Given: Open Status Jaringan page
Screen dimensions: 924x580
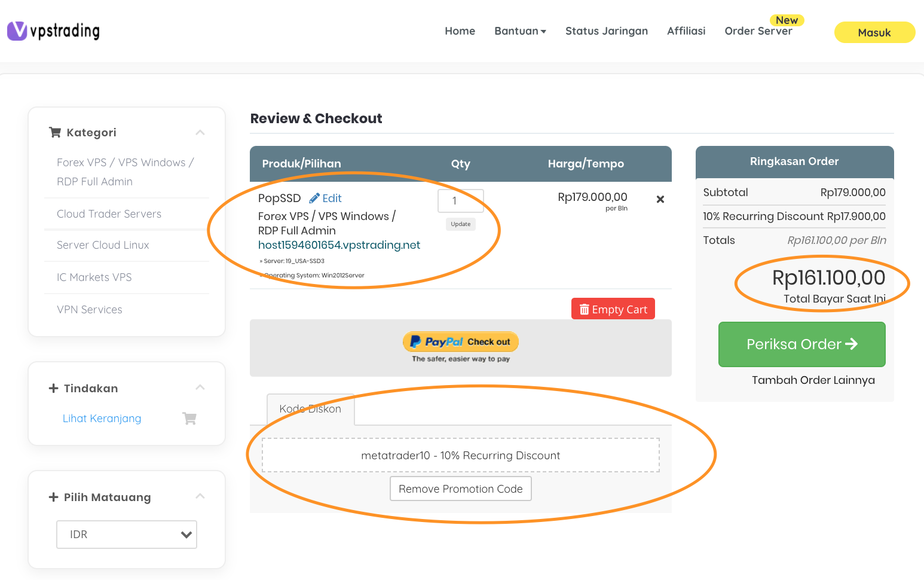Looking at the screenshot, I should click(x=607, y=31).
